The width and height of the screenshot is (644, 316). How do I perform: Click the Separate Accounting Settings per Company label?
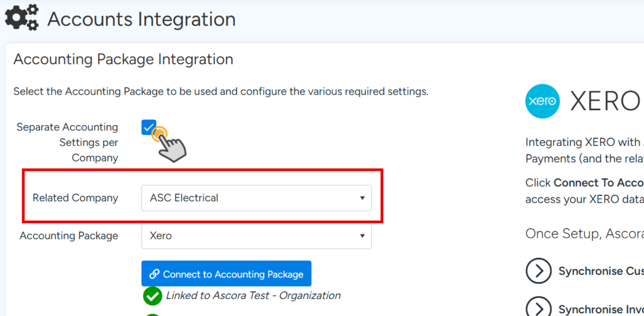click(x=67, y=142)
